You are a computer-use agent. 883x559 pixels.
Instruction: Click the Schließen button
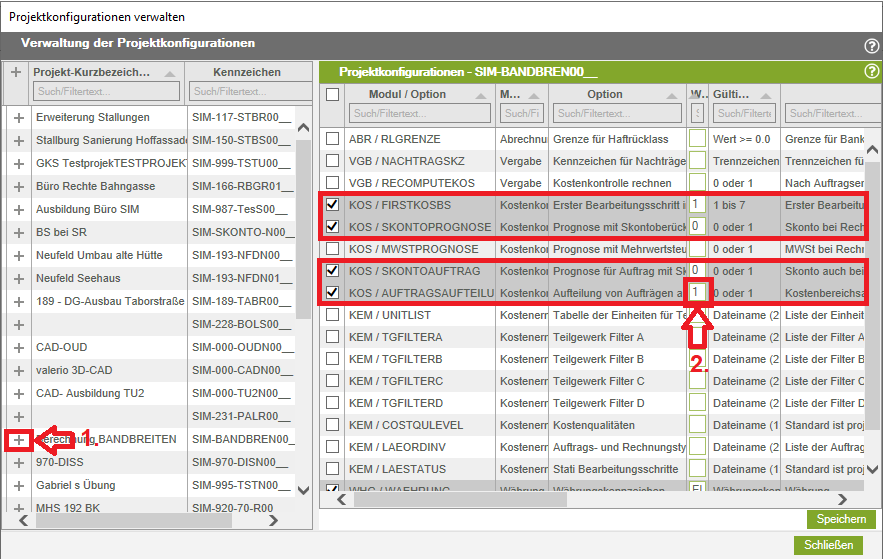(x=828, y=545)
